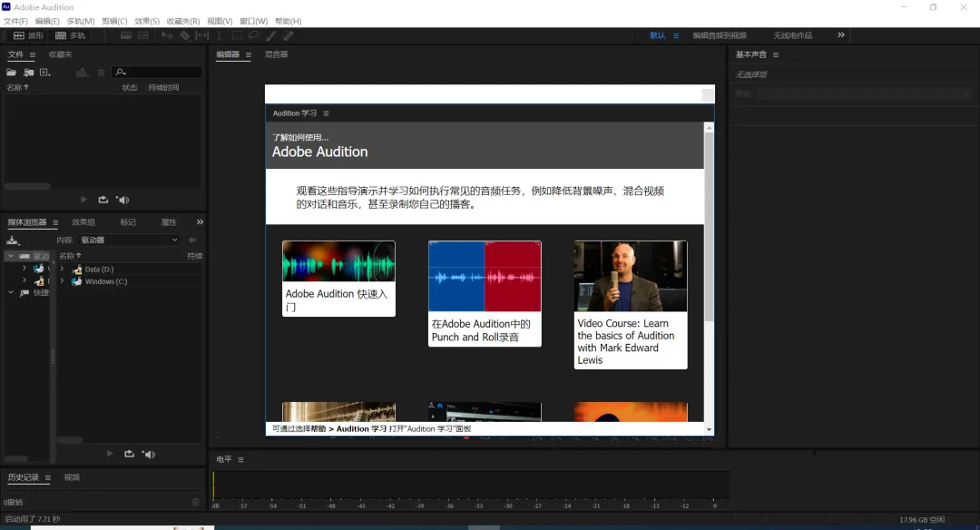The image size is (980, 530).
Task: Switch to Mixer (混音器) tab
Action: point(276,54)
